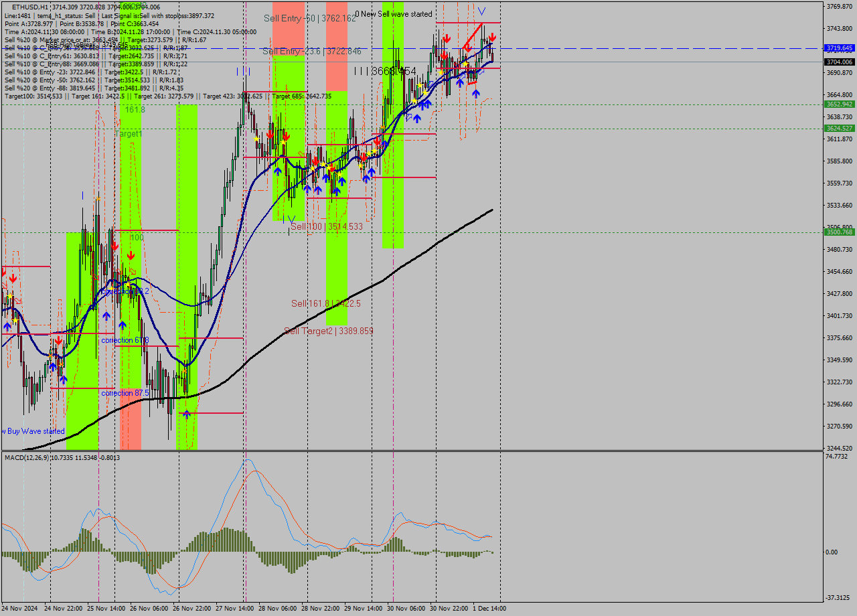Click the '26 Nov 06:00' time axis label
Viewport: 857px width, 616px height.
click(149, 609)
